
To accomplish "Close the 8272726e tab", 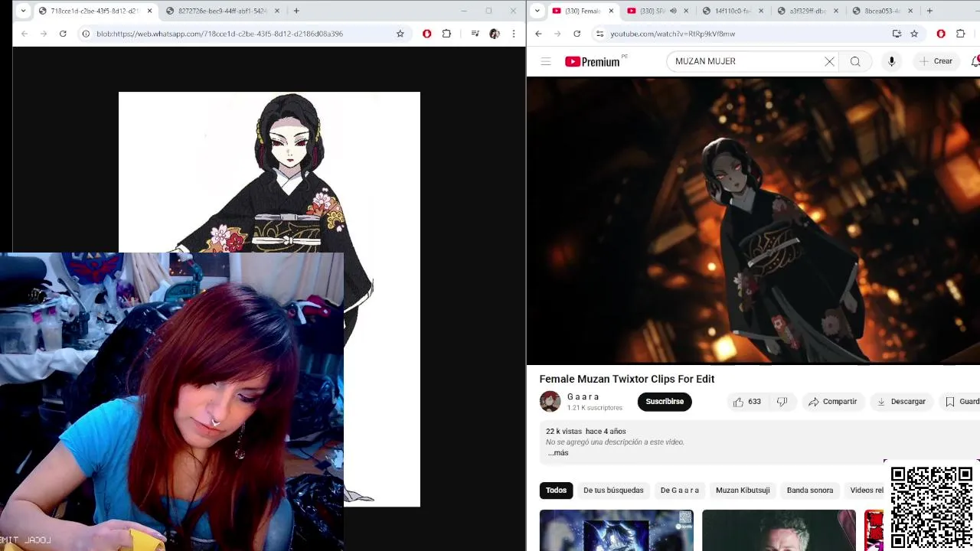I will [276, 11].
